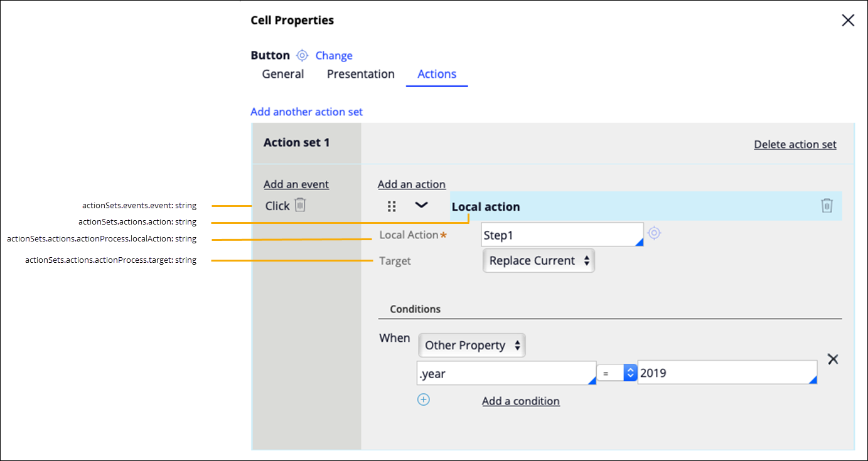Viewport: 868px width, 461px height.
Task: Click Add another action set link
Action: coord(306,112)
